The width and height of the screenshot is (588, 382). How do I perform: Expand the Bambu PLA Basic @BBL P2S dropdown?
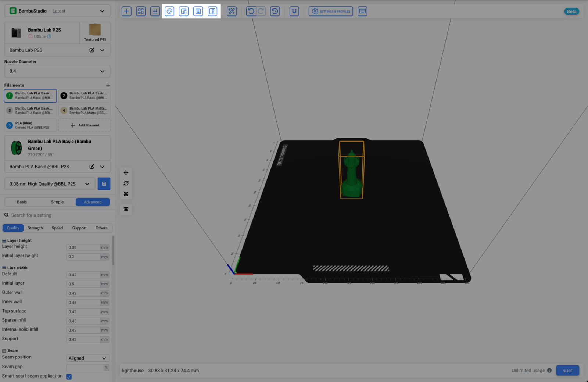point(102,167)
